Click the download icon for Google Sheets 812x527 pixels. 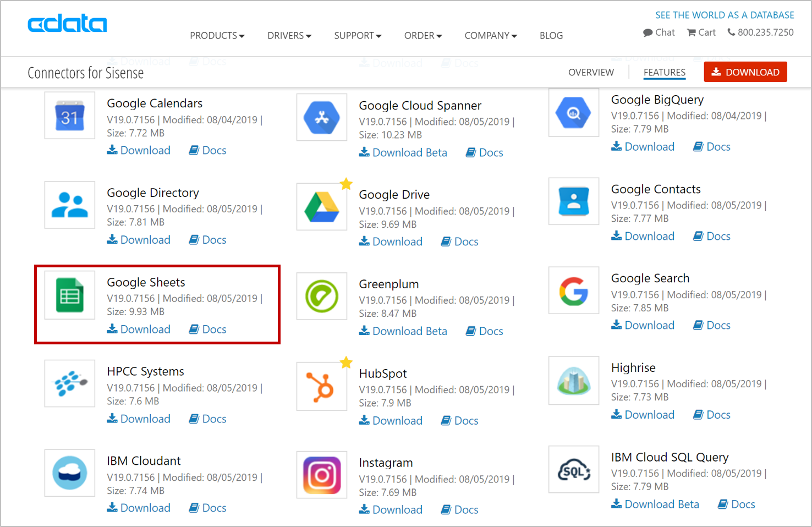coord(112,329)
